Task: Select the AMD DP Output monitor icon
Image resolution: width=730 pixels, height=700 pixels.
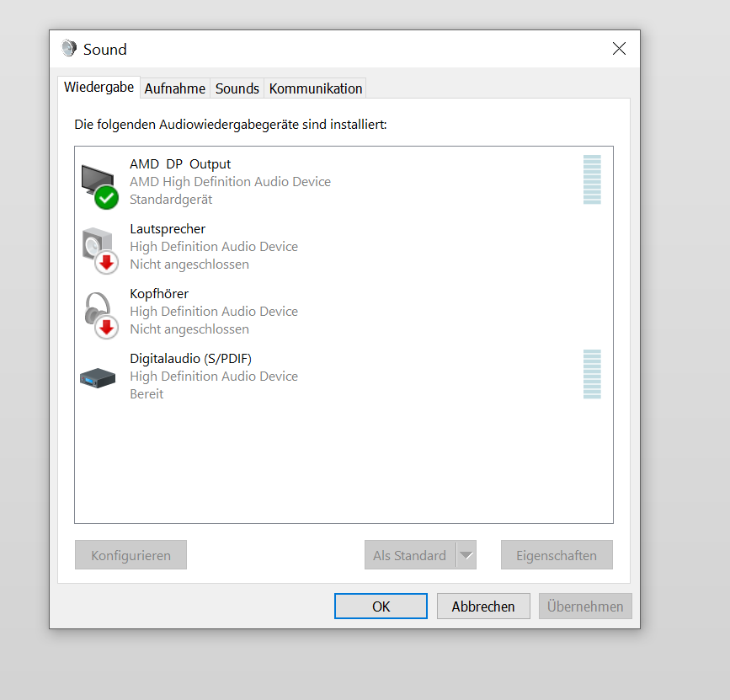Action: 97,179
